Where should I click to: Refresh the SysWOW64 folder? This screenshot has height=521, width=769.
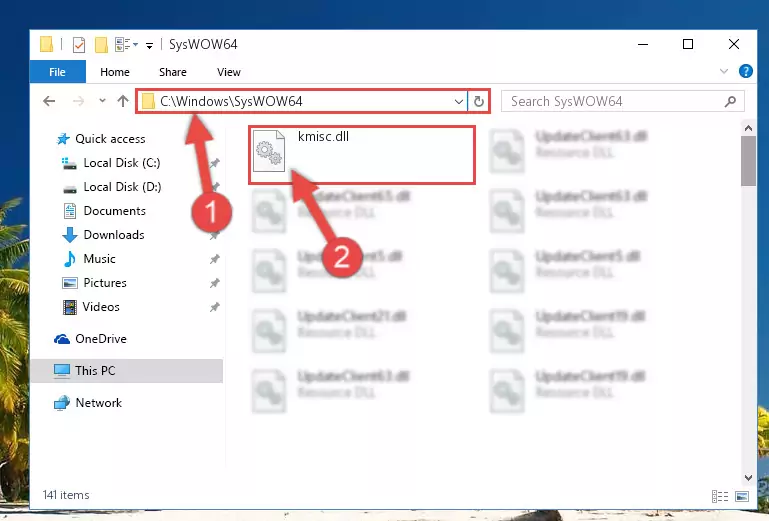coord(479,102)
